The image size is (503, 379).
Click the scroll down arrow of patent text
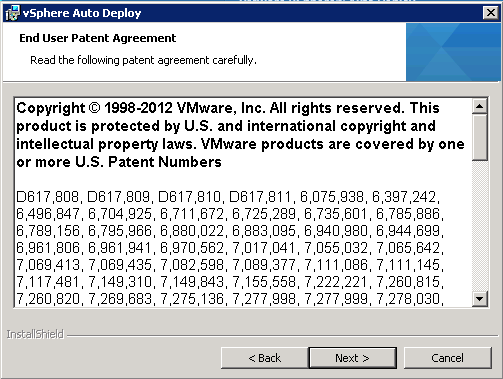click(x=480, y=298)
